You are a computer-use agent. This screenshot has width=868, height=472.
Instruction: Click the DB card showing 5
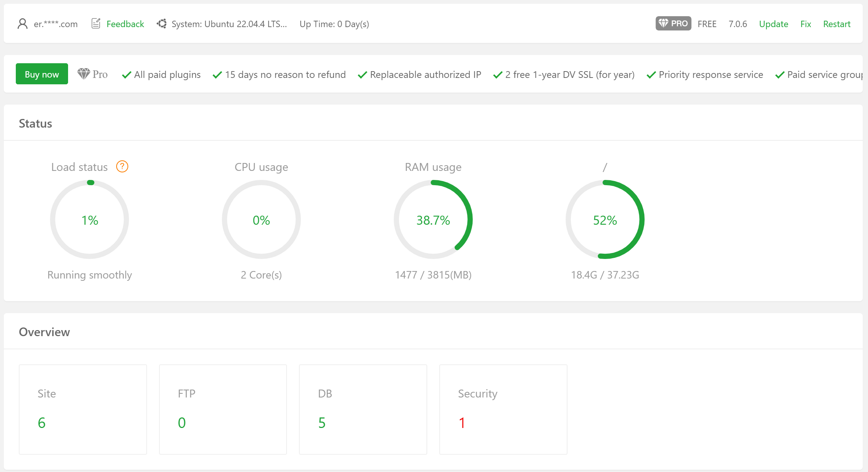[363, 409]
